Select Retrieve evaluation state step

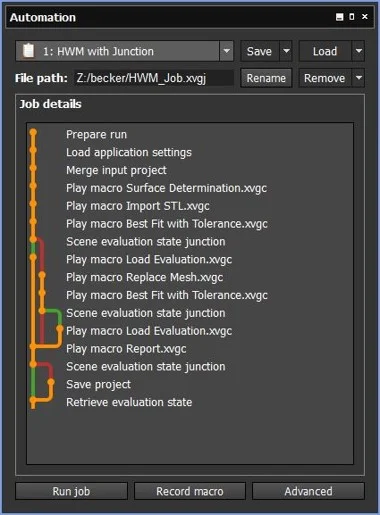tap(129, 402)
